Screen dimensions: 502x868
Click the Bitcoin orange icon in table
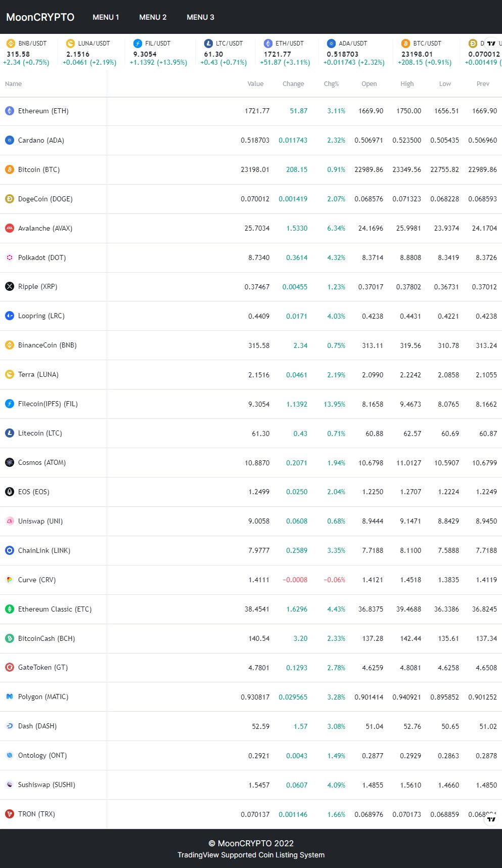pos(10,169)
